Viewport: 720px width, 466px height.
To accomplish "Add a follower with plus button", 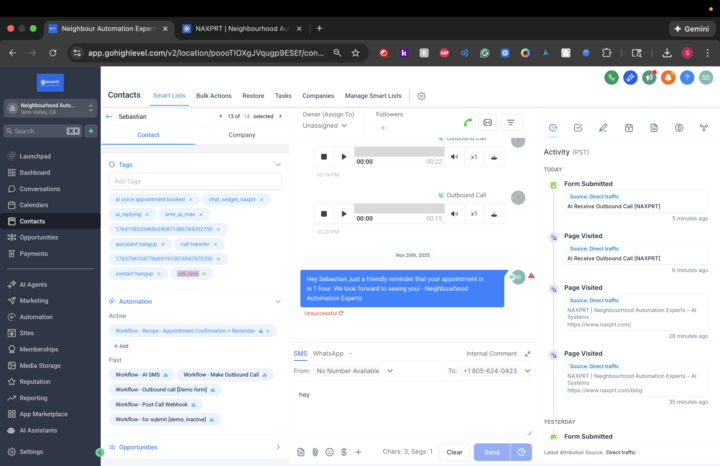I will [x=383, y=128].
